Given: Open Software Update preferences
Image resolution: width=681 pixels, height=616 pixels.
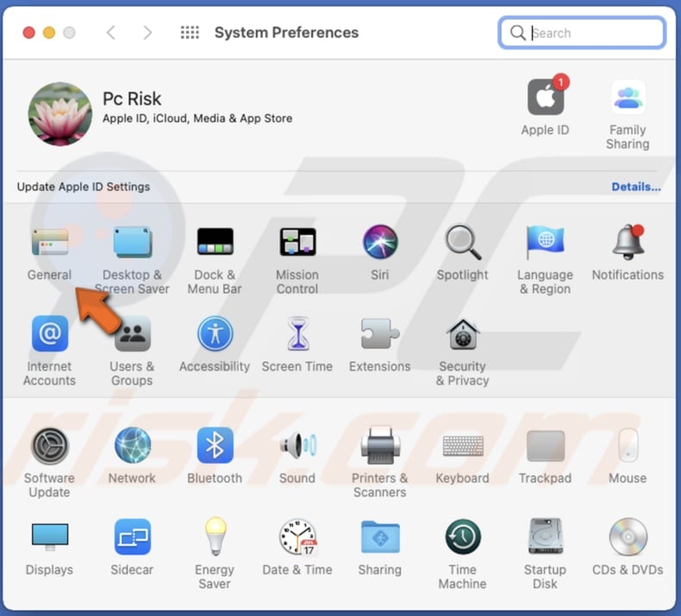Looking at the screenshot, I should click(x=50, y=445).
